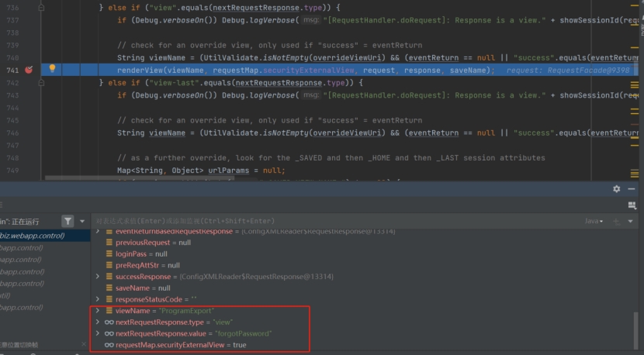This screenshot has height=355, width=644.
Task: Collapse the code fold at line 742
Action: point(41,82)
